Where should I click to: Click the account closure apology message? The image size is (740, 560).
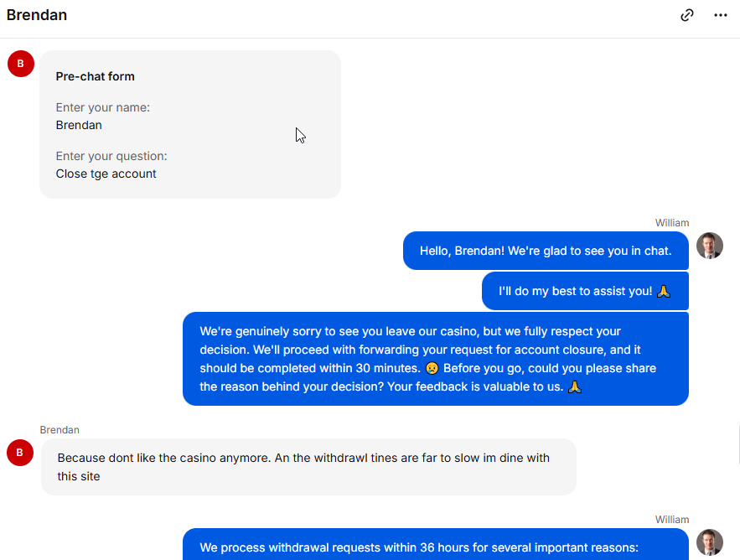click(436, 359)
